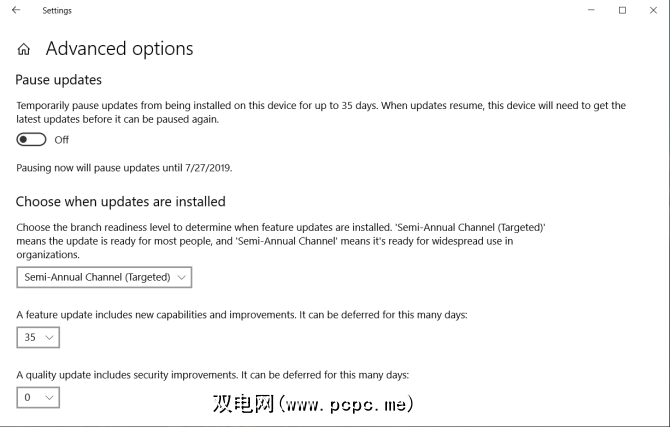
Task: Select the Pause updates section heading
Action: tap(59, 80)
